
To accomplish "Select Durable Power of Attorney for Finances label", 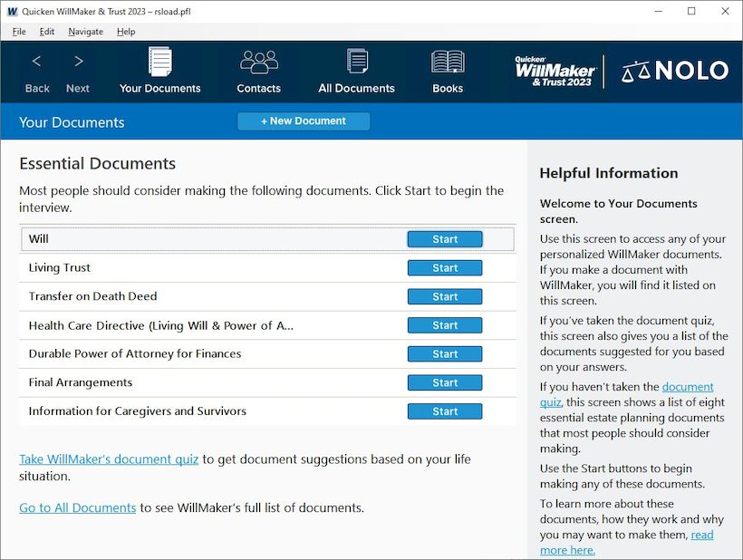I will point(135,354).
